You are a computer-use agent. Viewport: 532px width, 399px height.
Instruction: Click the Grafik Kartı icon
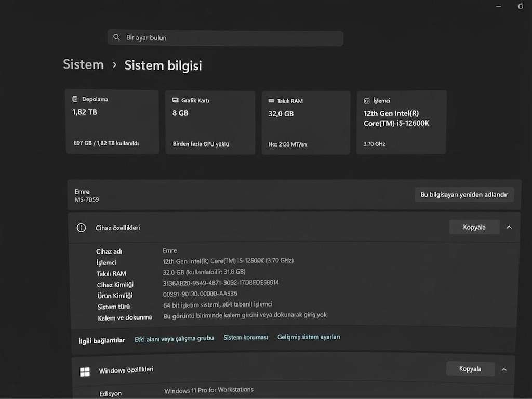coord(175,100)
